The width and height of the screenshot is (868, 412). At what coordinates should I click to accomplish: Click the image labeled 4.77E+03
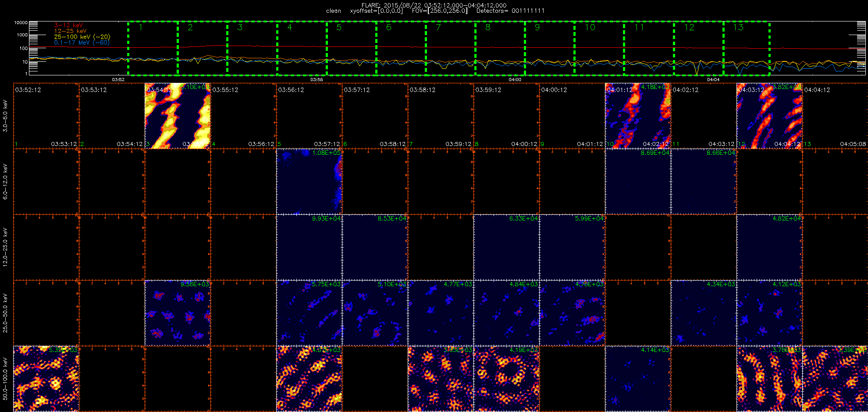click(441, 313)
